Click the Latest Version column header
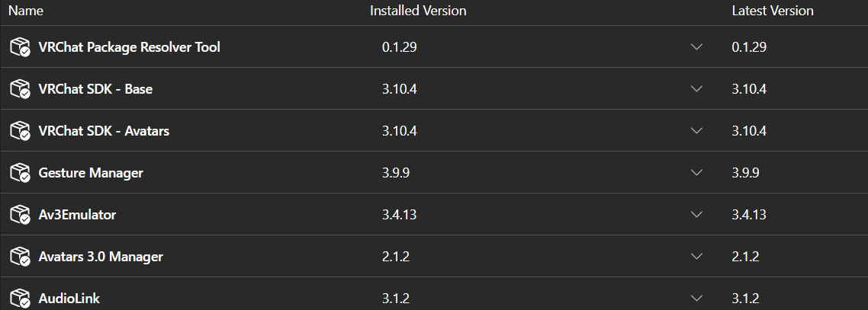868x310 pixels. pos(772,11)
